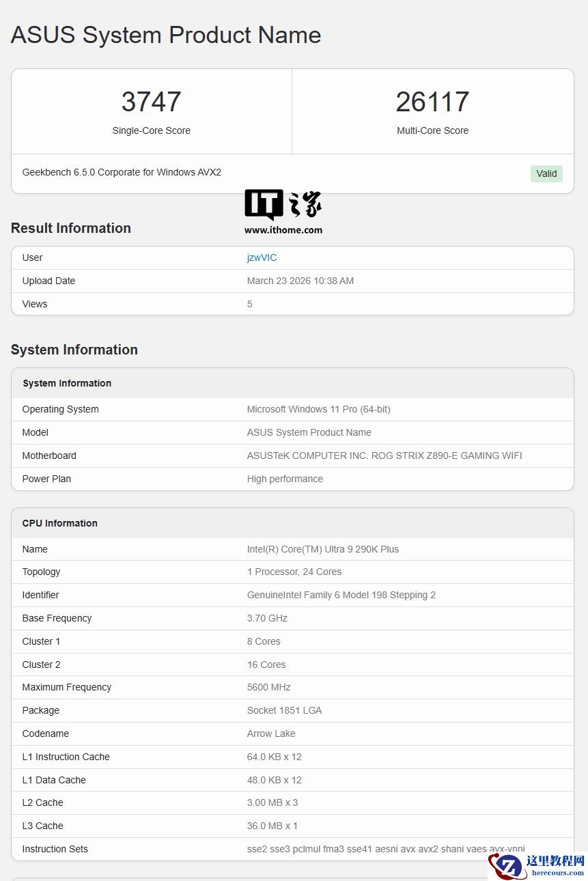Click the ASUS System Product Name title
This screenshot has height=881, width=588.
click(166, 35)
